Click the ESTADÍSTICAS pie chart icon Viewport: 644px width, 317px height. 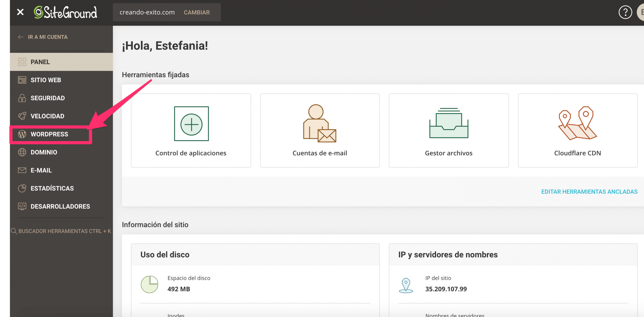(22, 188)
